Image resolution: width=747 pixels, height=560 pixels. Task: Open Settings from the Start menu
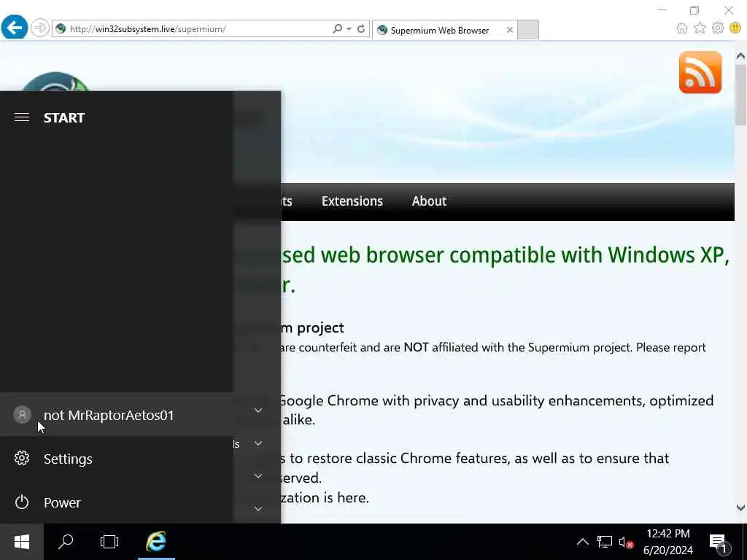[x=116, y=458]
